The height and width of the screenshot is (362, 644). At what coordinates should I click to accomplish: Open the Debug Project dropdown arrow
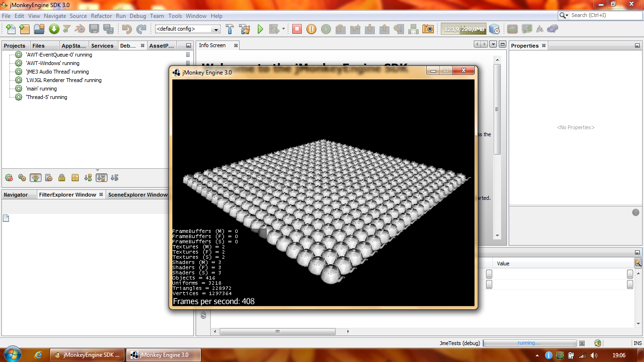point(283,29)
